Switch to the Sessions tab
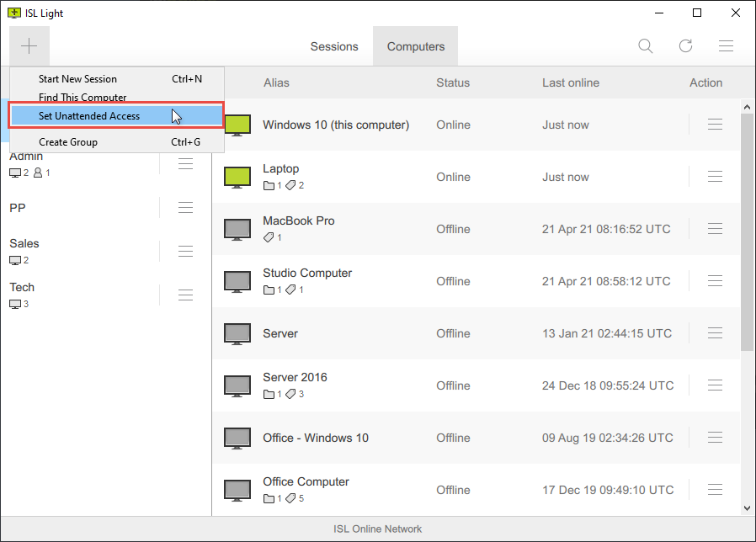 [x=334, y=46]
